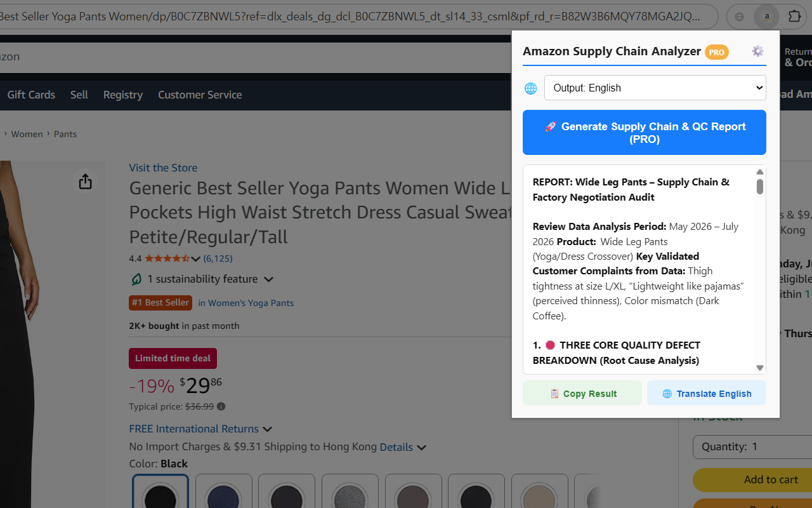Select the Black color swatch

pyautogui.click(x=160, y=492)
